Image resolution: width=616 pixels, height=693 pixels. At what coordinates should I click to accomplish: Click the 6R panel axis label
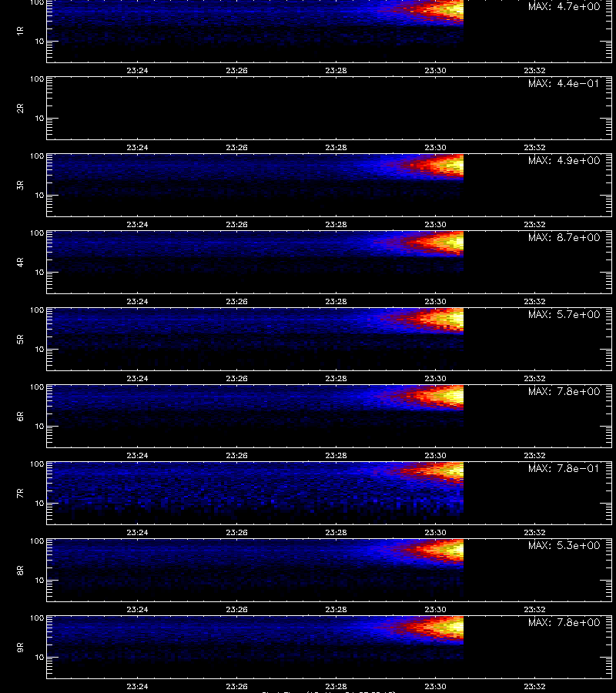20,417
